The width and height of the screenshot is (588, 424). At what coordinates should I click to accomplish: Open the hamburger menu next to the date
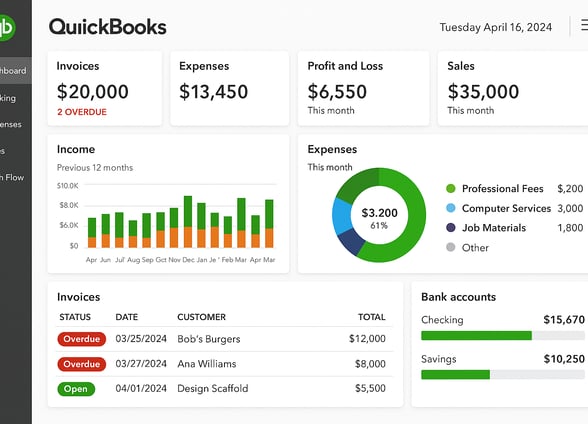click(x=584, y=25)
